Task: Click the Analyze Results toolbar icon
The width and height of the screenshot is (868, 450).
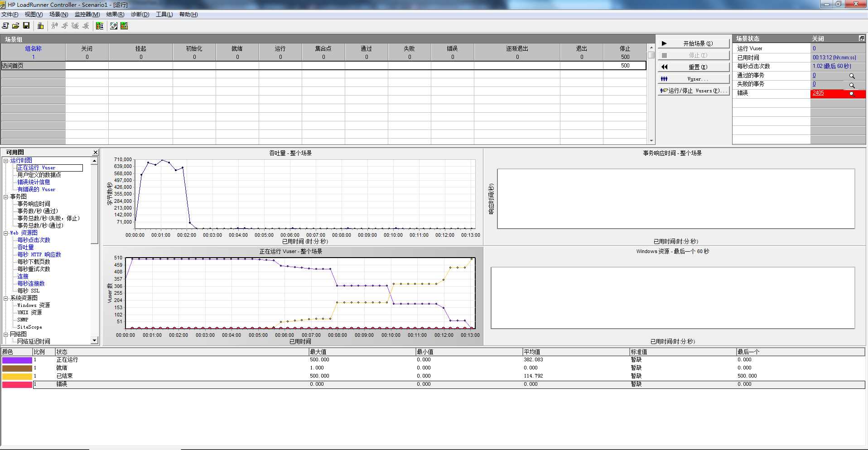Action: 100,26
